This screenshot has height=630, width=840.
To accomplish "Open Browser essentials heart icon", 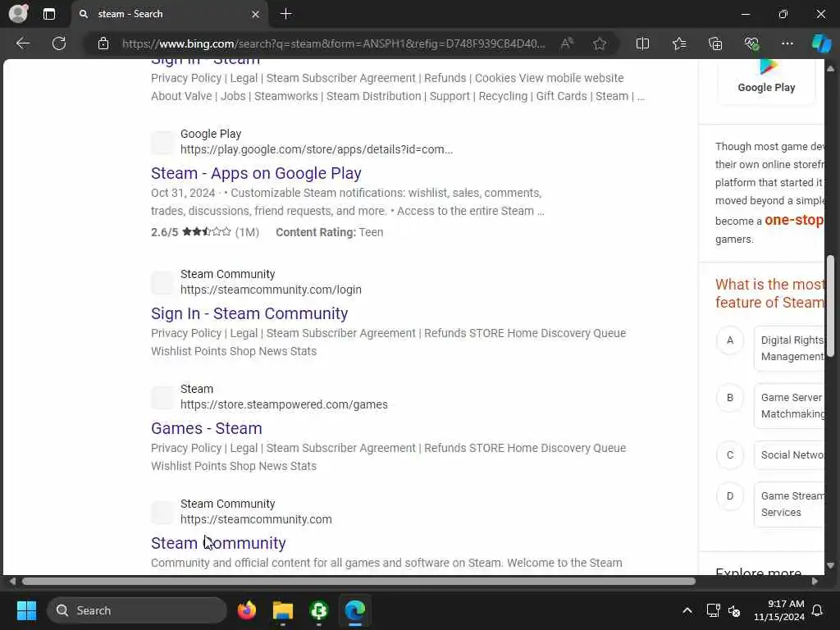I will 751,43.
